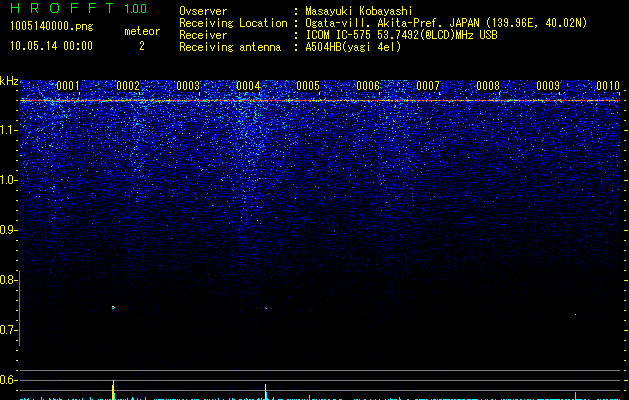Click the 1.0 frequency axis label

tap(9, 180)
